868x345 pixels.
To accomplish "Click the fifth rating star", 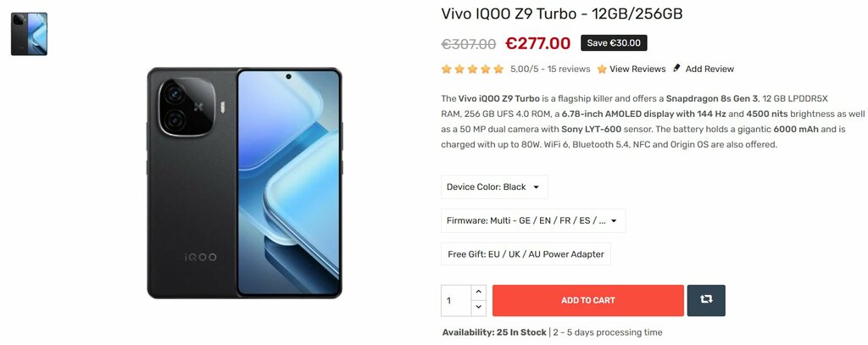I will coord(498,70).
